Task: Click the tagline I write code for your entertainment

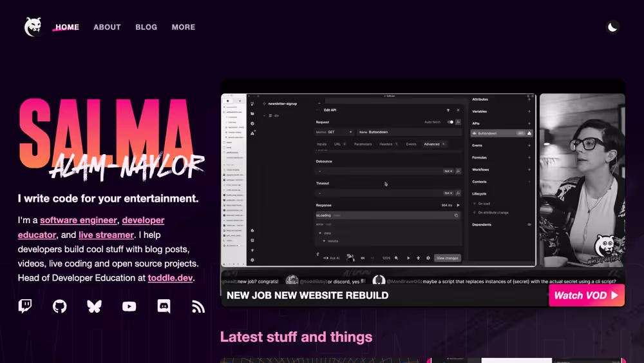Action: point(108,199)
